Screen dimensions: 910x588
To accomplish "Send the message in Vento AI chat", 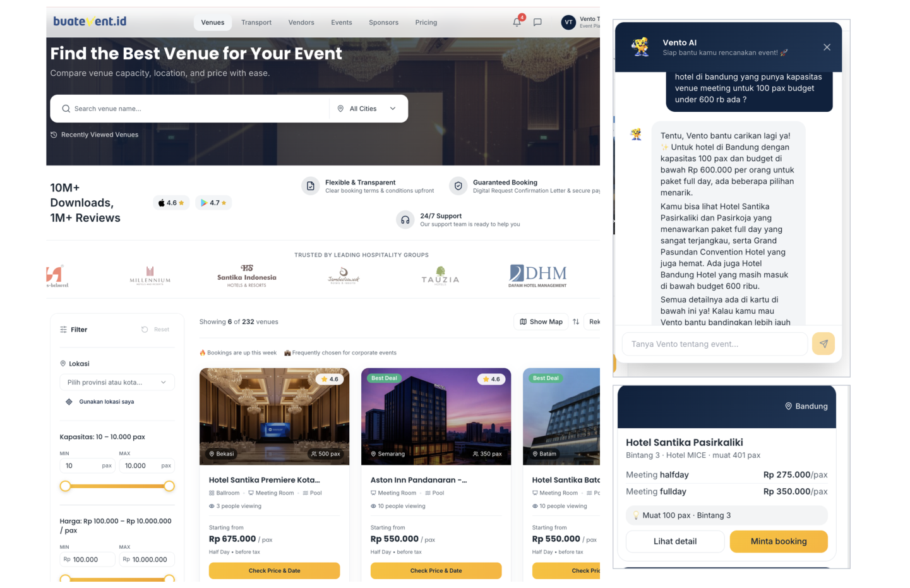I will tap(823, 344).
